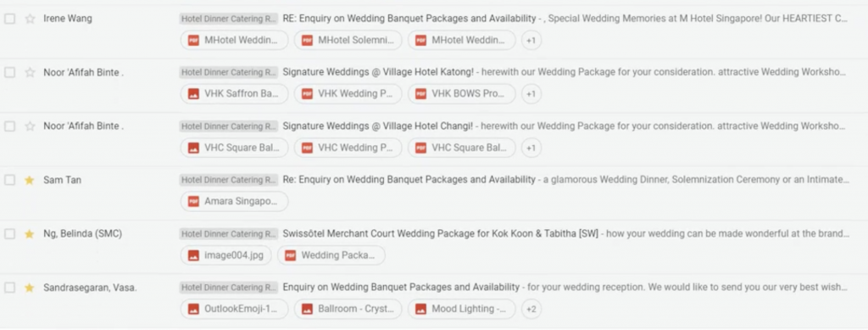This screenshot has width=868, height=330.
Task: Star the Village Hotel Katong email
Action: [30, 73]
